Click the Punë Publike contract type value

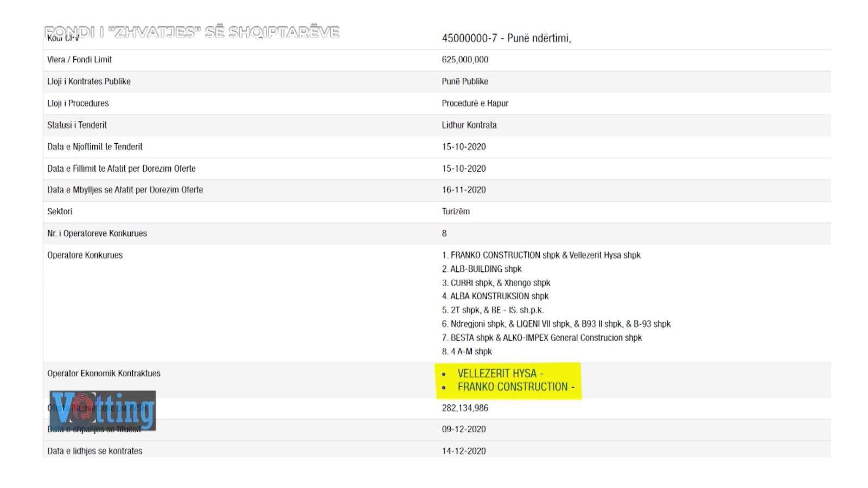[465, 81]
